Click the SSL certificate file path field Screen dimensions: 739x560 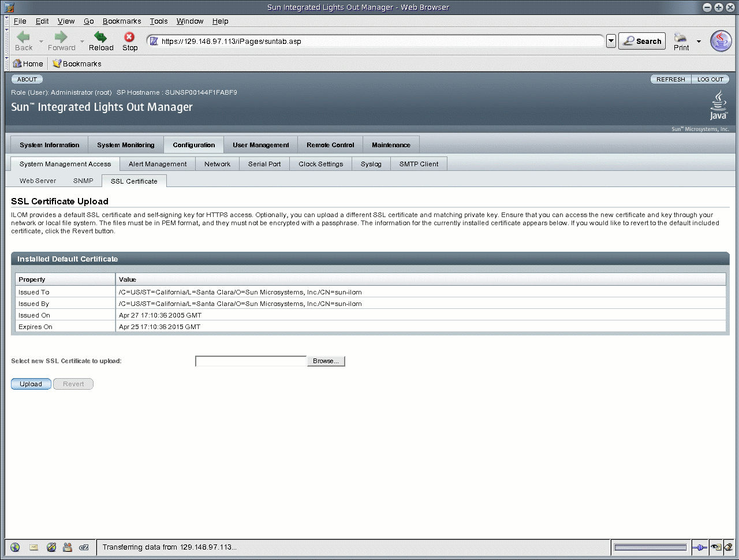click(251, 361)
